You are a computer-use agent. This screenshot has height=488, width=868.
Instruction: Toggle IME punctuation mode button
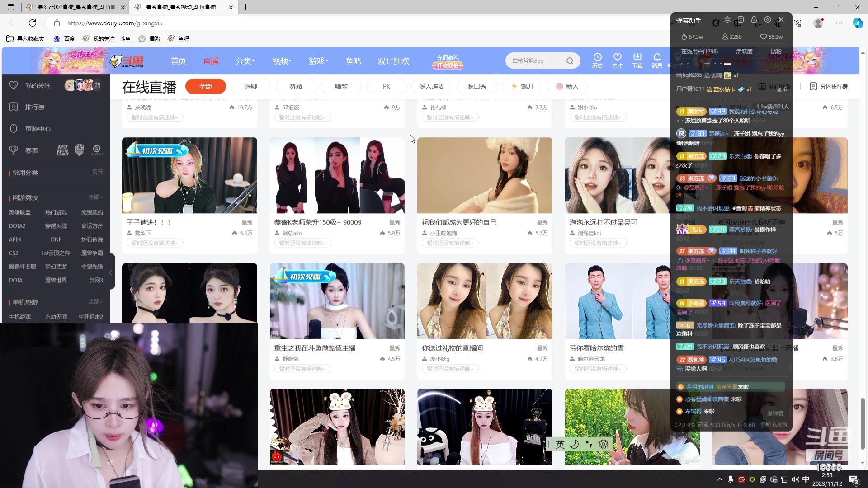pos(589,444)
